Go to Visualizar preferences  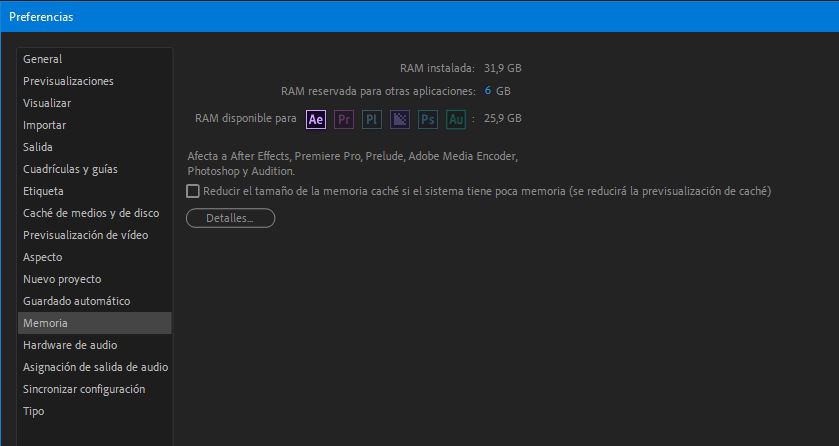(x=95, y=103)
